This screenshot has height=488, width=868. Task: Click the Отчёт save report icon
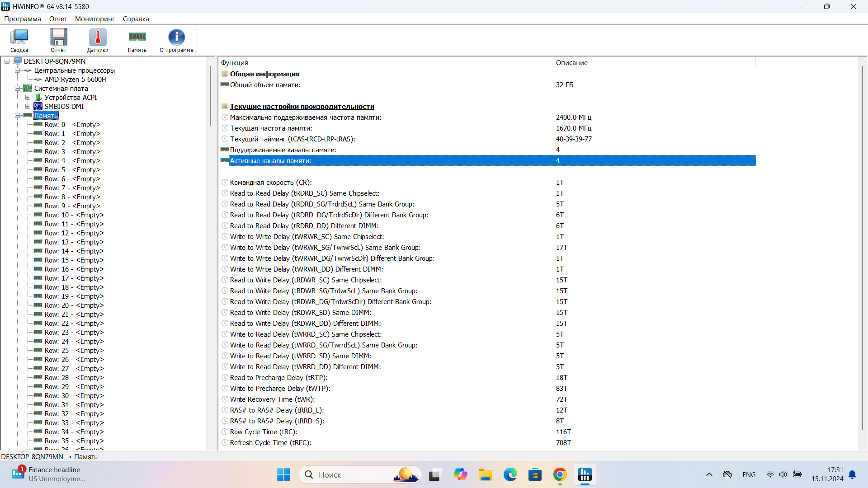(58, 40)
